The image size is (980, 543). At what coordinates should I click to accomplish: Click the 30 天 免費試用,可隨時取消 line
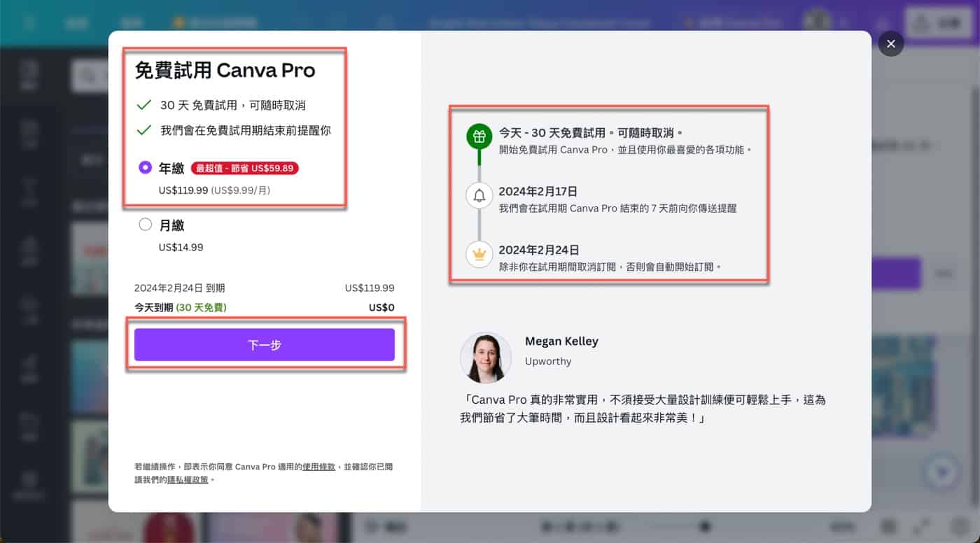232,106
